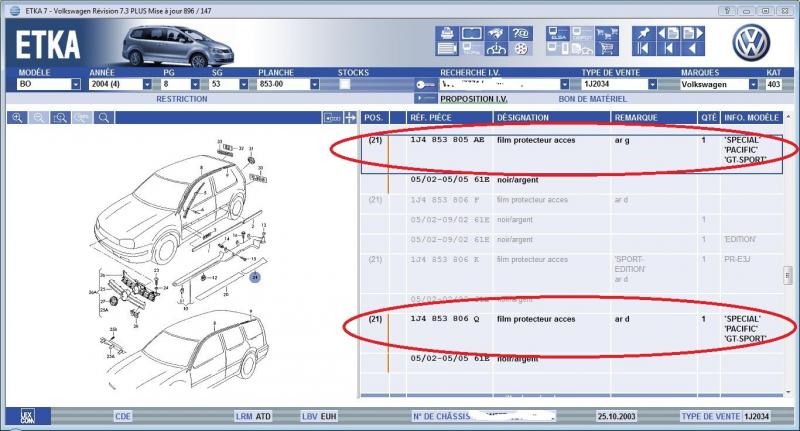
Task: Click the diagram panel width toggle icon
Action: point(332,118)
